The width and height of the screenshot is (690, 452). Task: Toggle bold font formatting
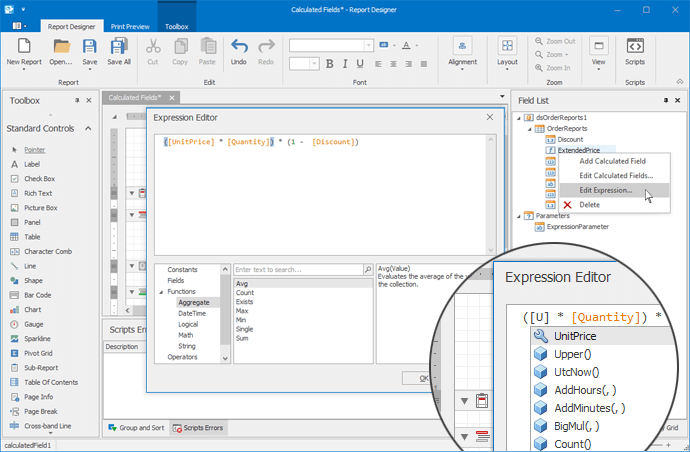coord(330,63)
